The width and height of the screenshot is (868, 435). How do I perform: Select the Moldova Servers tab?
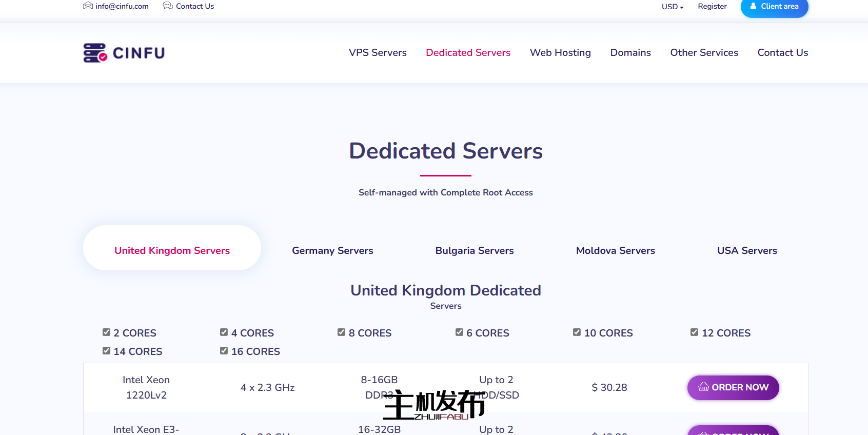click(615, 251)
